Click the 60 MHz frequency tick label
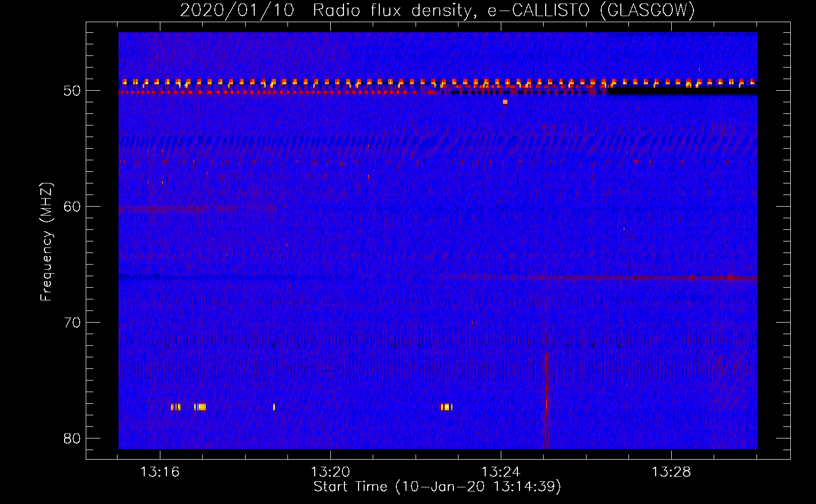This screenshot has height=504, width=816. 72,207
